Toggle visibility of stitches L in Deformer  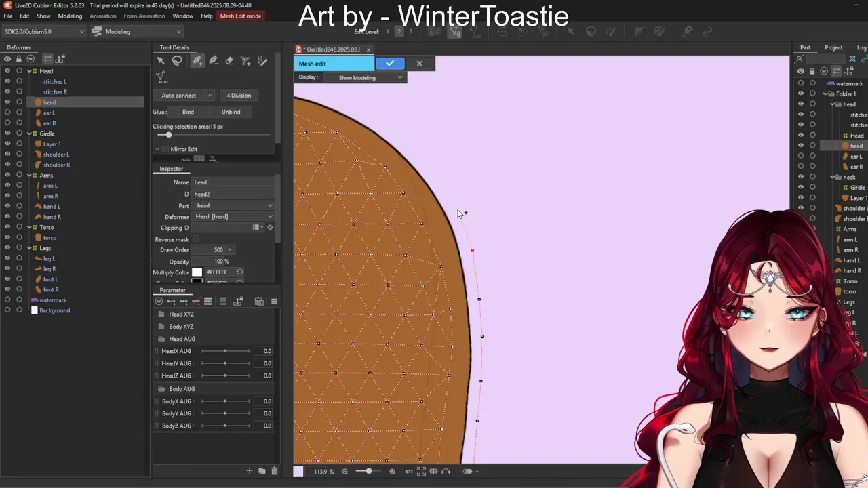[x=7, y=81]
